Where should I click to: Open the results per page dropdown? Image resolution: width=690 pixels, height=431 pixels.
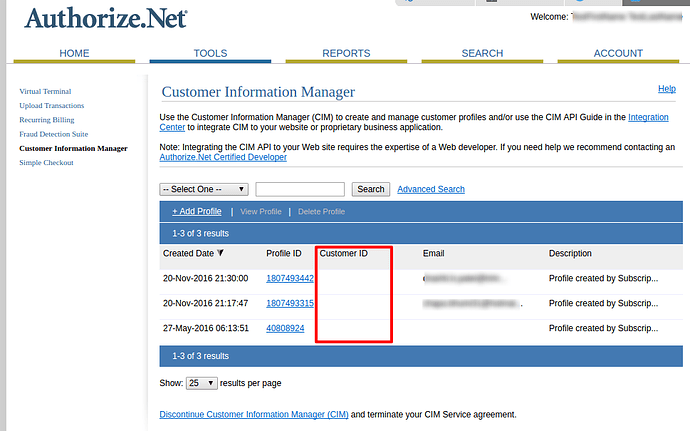pyautogui.click(x=202, y=383)
